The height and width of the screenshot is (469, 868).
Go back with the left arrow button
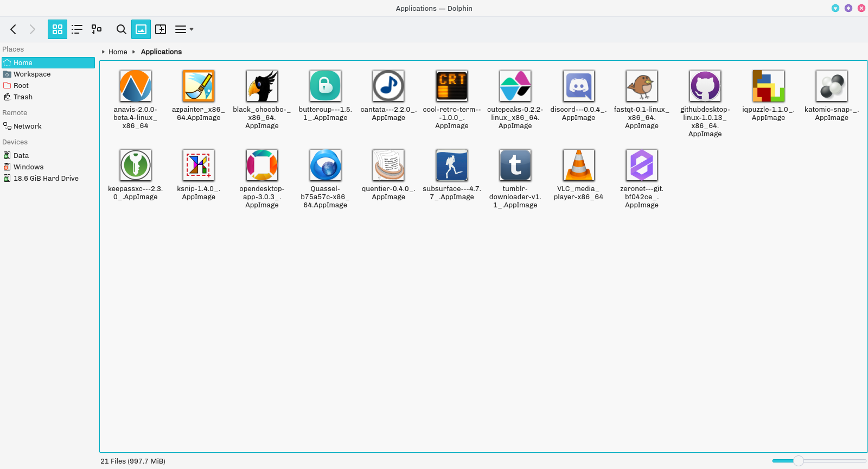pyautogui.click(x=14, y=29)
